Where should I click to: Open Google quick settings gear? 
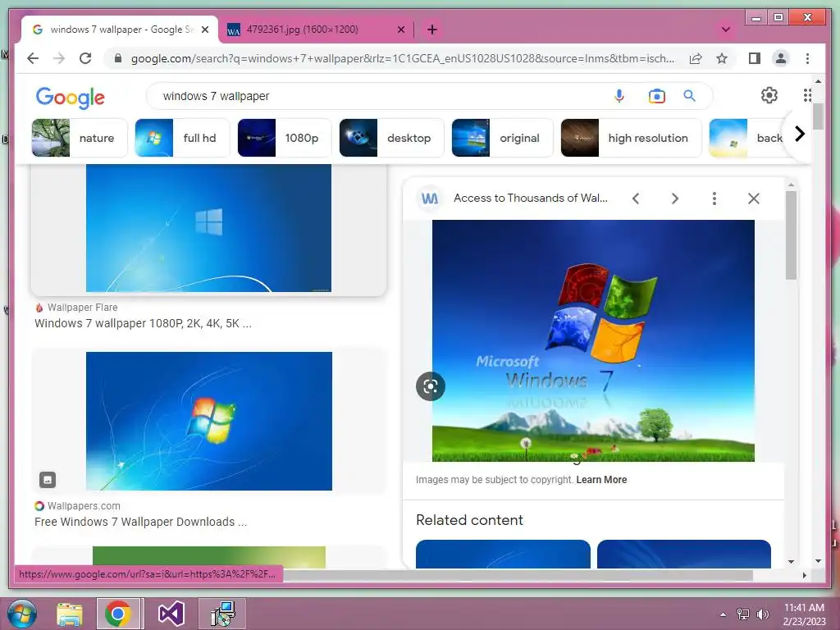click(769, 95)
